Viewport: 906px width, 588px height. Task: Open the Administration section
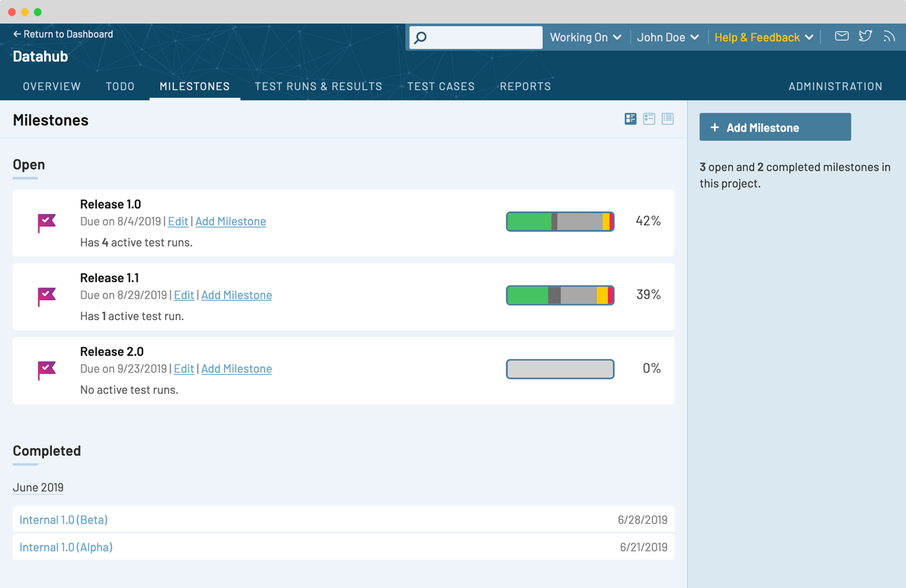click(835, 86)
